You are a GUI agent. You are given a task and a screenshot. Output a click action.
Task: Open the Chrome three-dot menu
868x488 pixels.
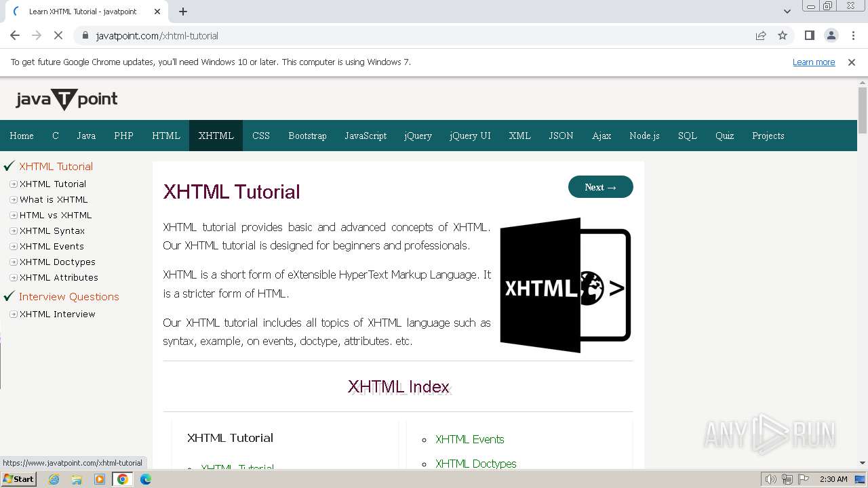853,36
